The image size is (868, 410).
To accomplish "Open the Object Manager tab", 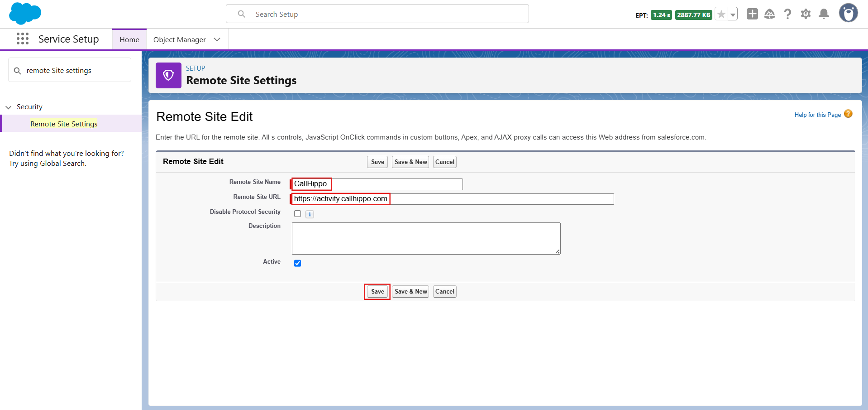I will pos(180,39).
